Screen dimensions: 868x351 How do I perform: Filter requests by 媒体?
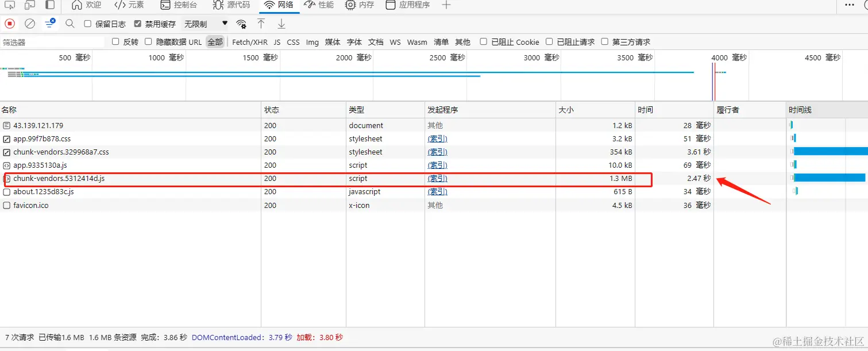[x=333, y=42]
